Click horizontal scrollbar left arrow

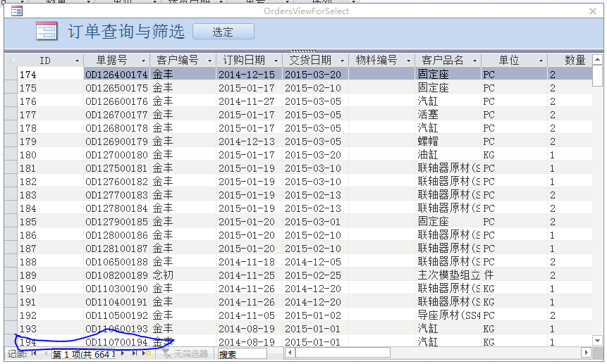(x=290, y=353)
